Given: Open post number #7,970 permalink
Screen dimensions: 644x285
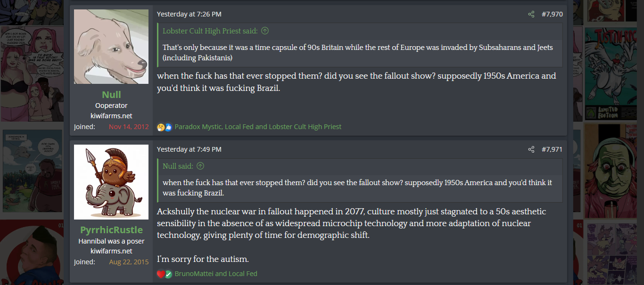Looking at the screenshot, I should (x=552, y=14).
